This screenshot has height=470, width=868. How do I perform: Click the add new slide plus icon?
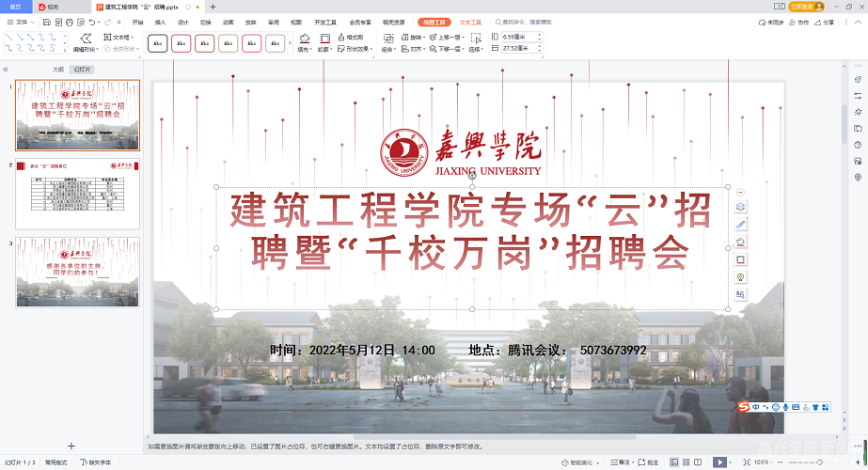pyautogui.click(x=71, y=446)
